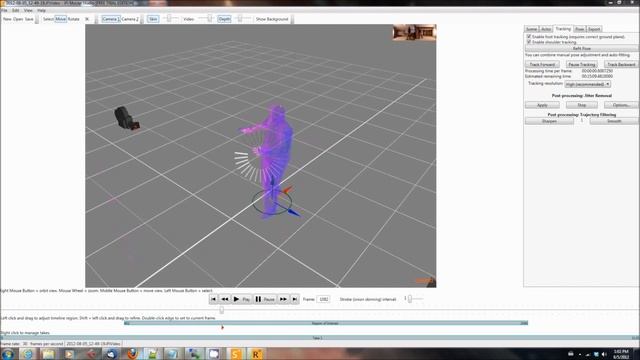Adjust the Depth opacity slider
640x360 pixels.
tap(240, 19)
